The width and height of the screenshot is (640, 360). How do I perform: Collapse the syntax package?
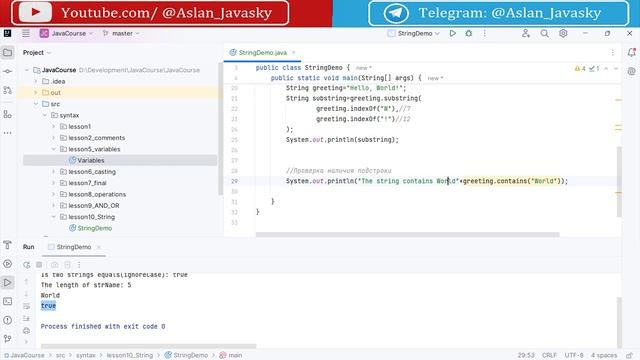(45, 116)
